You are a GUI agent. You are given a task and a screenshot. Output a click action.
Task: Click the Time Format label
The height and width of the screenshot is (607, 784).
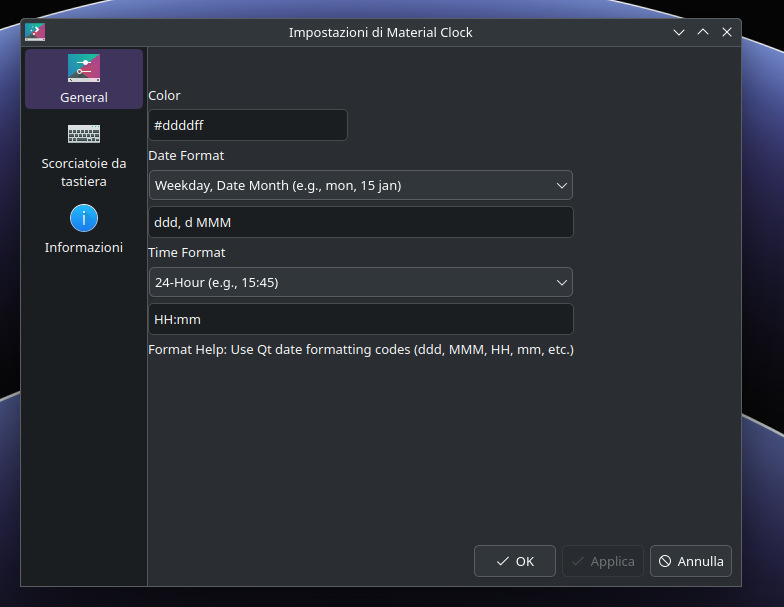click(x=186, y=252)
